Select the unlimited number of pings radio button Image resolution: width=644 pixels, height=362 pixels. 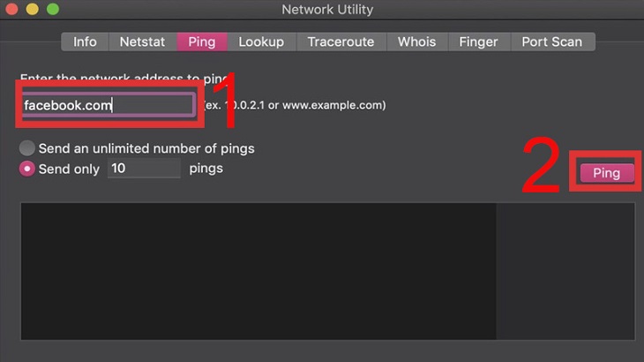coord(27,148)
